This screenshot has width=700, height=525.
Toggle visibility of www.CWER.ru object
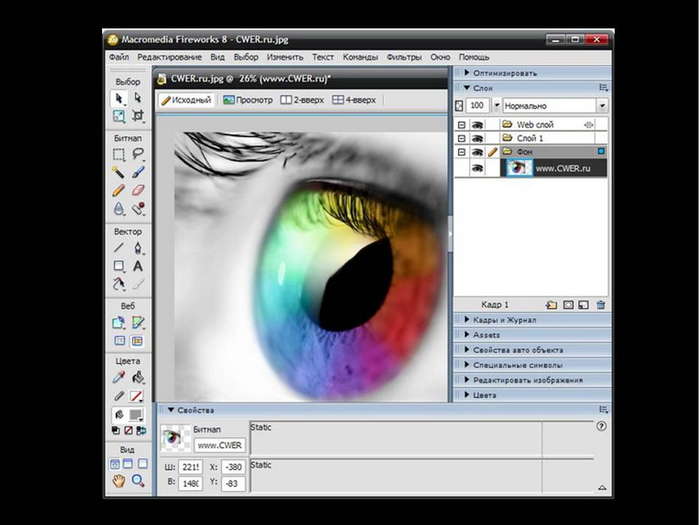[477, 168]
